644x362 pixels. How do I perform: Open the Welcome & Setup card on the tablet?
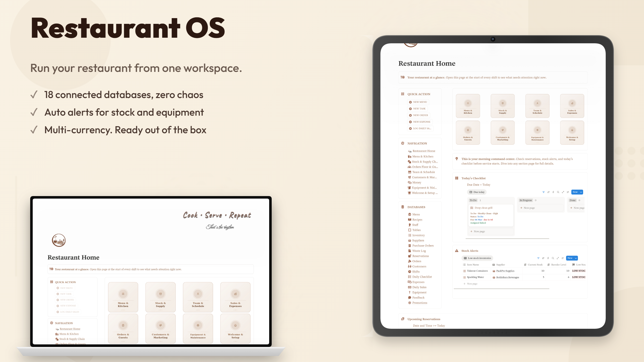[572, 133]
